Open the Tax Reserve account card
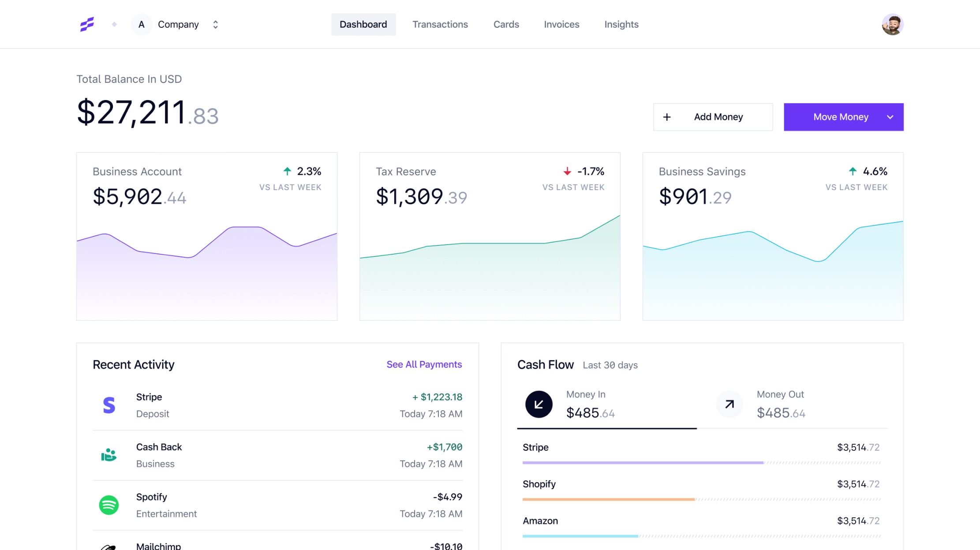 (490, 236)
